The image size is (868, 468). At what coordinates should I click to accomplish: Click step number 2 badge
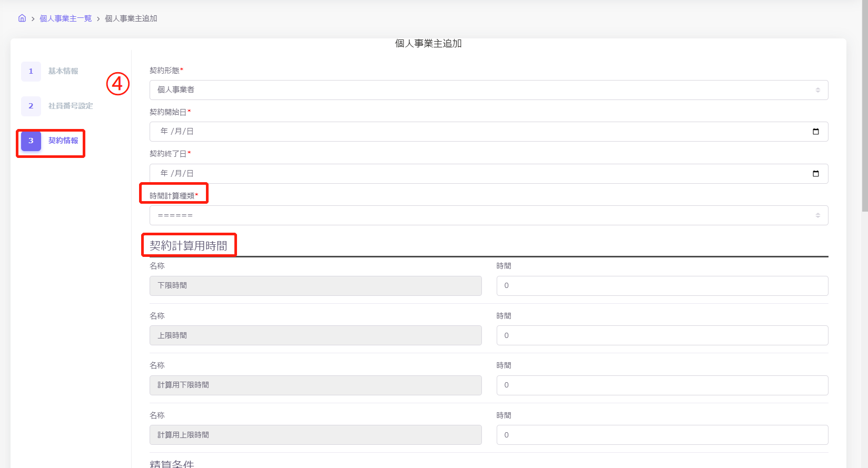[31, 106]
